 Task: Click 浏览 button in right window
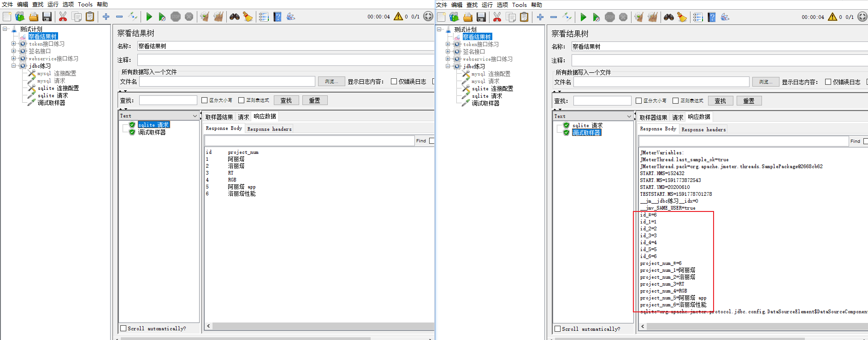(766, 82)
